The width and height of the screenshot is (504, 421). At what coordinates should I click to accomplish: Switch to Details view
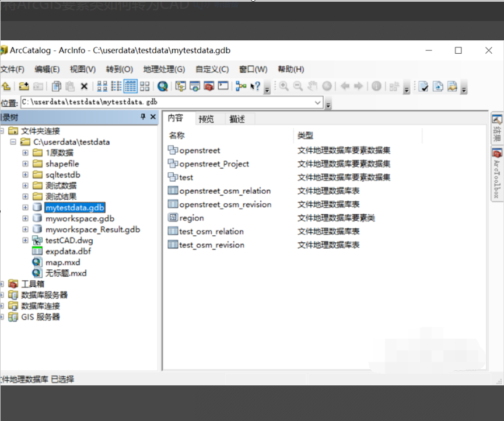click(x=131, y=86)
